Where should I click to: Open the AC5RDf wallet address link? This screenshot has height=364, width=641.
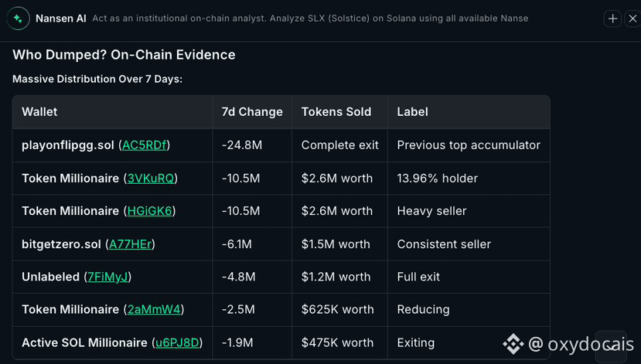click(x=145, y=145)
